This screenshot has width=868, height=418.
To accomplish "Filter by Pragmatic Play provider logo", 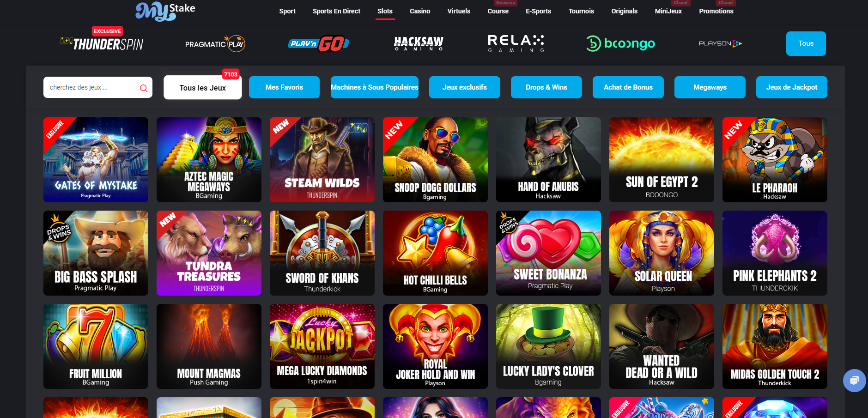I will click(x=215, y=44).
